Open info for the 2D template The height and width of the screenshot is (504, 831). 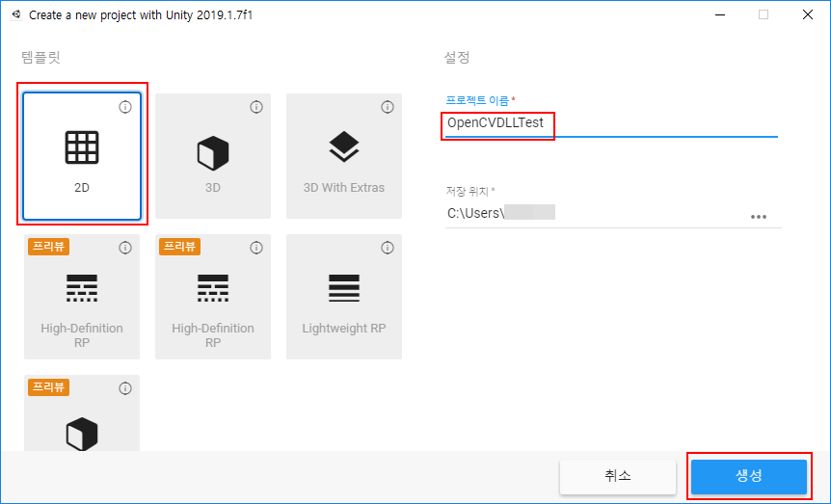click(x=125, y=107)
